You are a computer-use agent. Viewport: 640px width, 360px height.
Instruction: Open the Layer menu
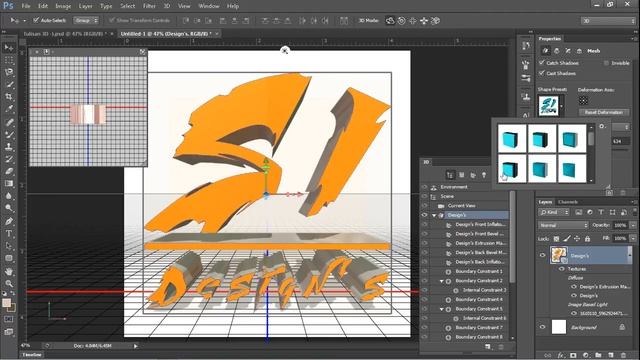85,6
